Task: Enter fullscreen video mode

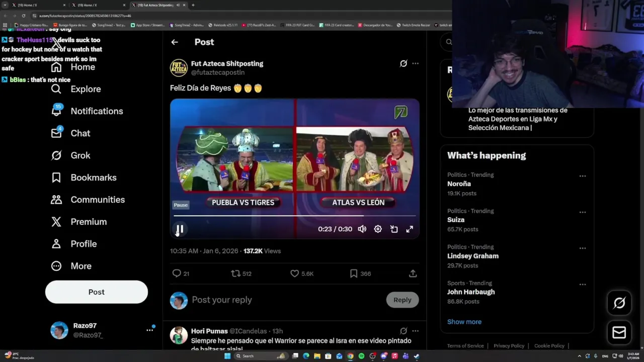Action: point(410,229)
